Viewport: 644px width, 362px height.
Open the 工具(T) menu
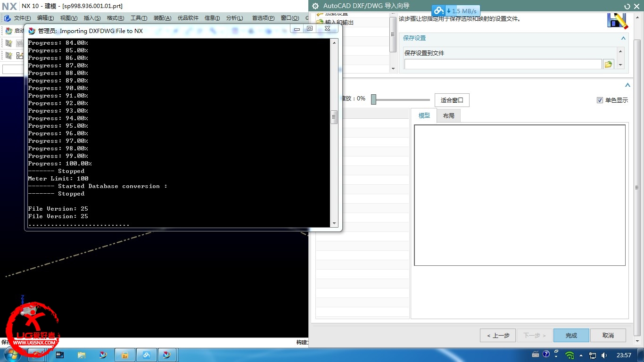coord(139,18)
